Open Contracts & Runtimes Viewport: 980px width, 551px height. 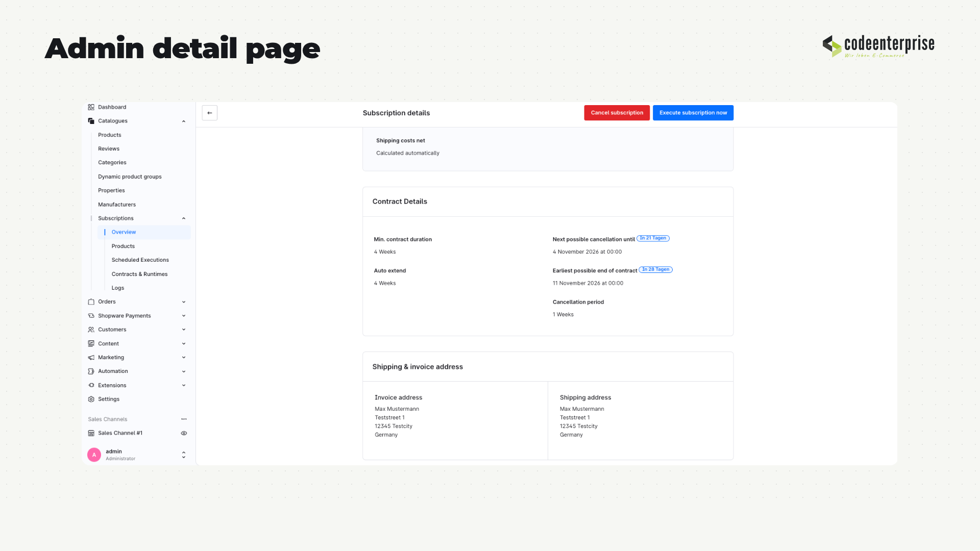(x=139, y=274)
